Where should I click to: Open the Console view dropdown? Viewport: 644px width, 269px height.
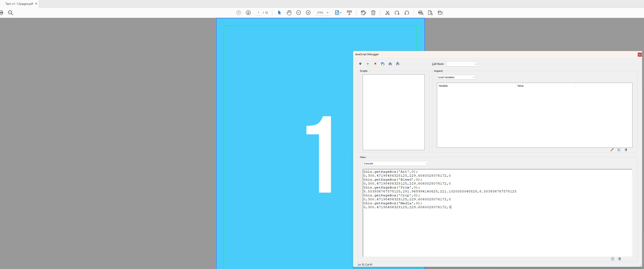coord(395,164)
